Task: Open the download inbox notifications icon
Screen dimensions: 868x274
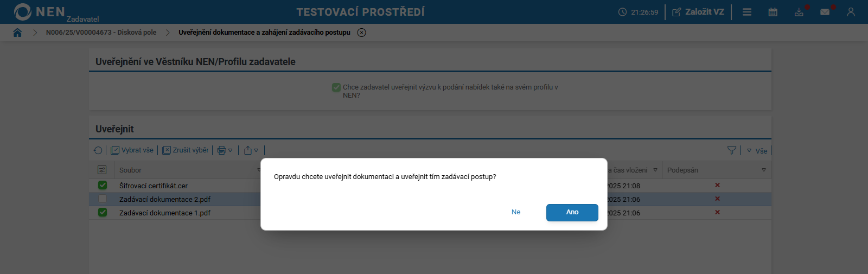Action: click(x=799, y=12)
